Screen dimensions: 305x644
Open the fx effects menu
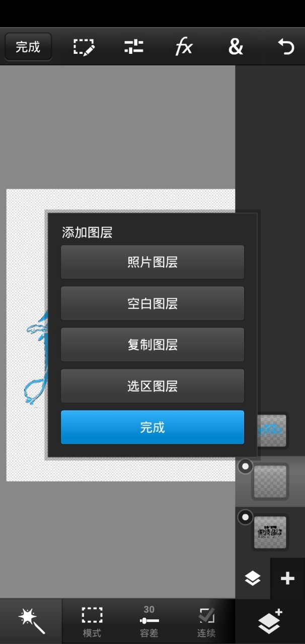(184, 47)
